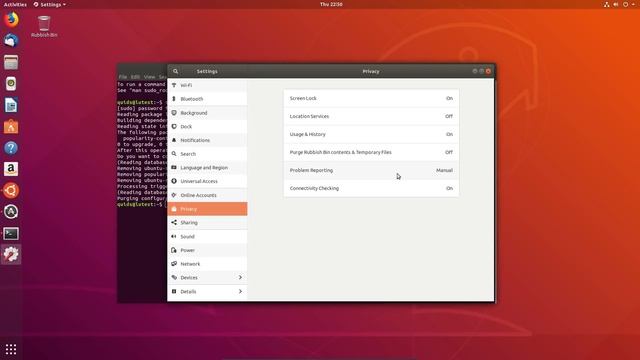
Task: Select Network in Settings sidebar
Action: (x=207, y=264)
